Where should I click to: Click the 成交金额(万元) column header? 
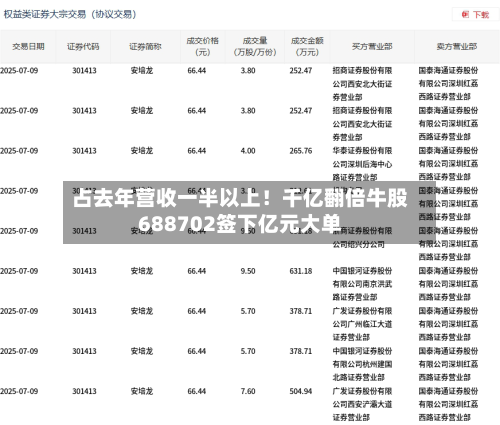[307, 47]
